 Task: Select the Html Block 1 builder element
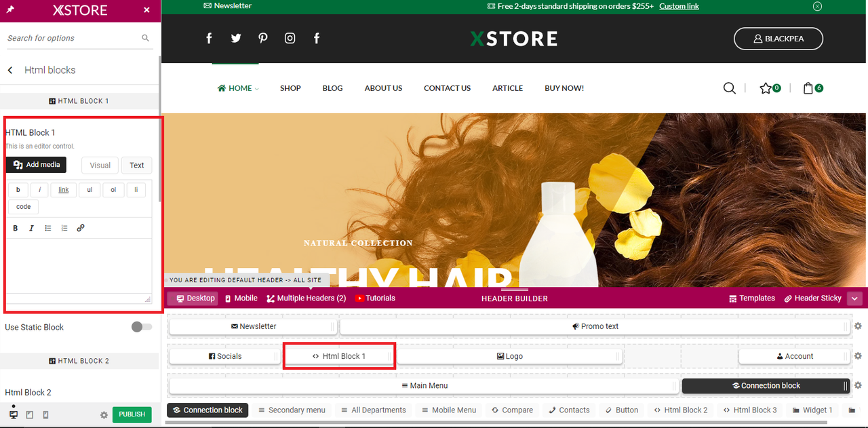tap(338, 356)
